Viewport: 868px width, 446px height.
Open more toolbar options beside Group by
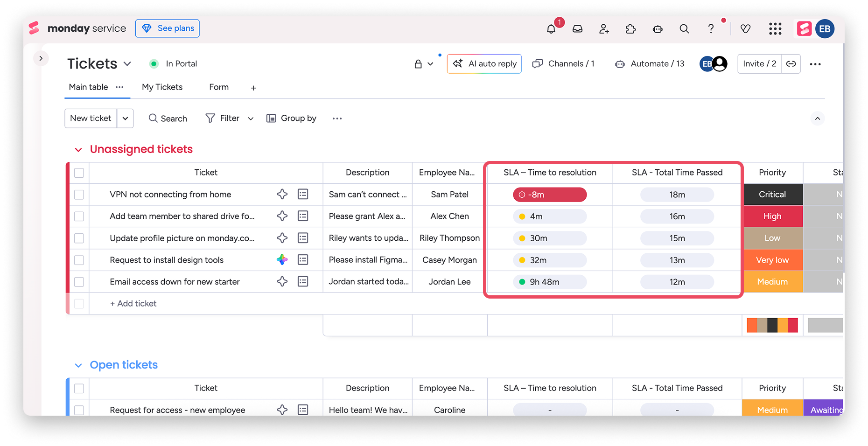tap(337, 118)
